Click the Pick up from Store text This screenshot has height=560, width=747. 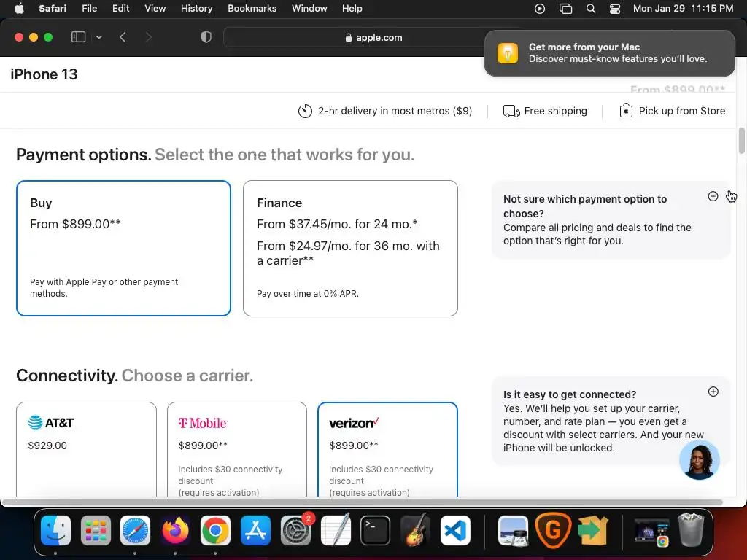[x=682, y=111]
